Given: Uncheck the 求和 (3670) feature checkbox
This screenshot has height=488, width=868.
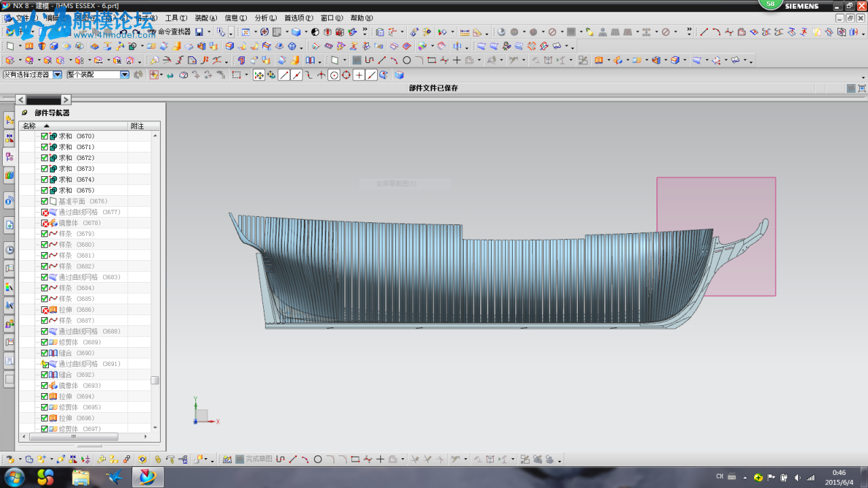Looking at the screenshot, I should click(45, 136).
